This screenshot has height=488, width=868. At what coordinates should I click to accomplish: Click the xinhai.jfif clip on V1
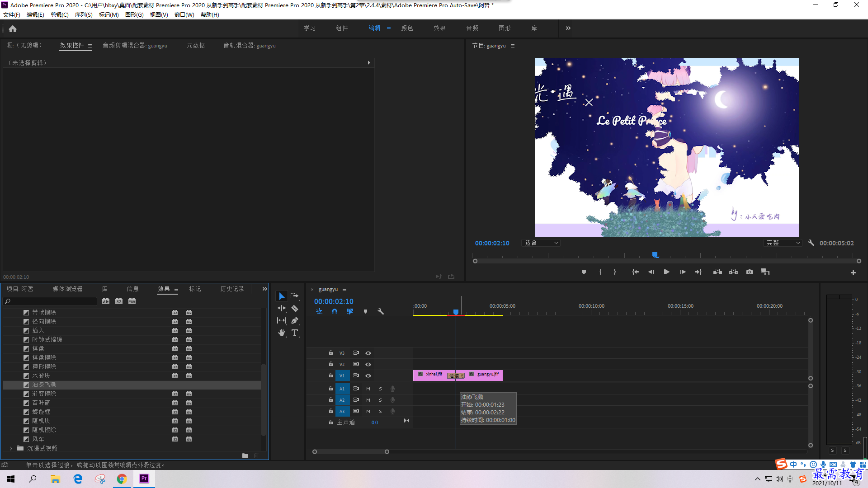[x=430, y=375]
